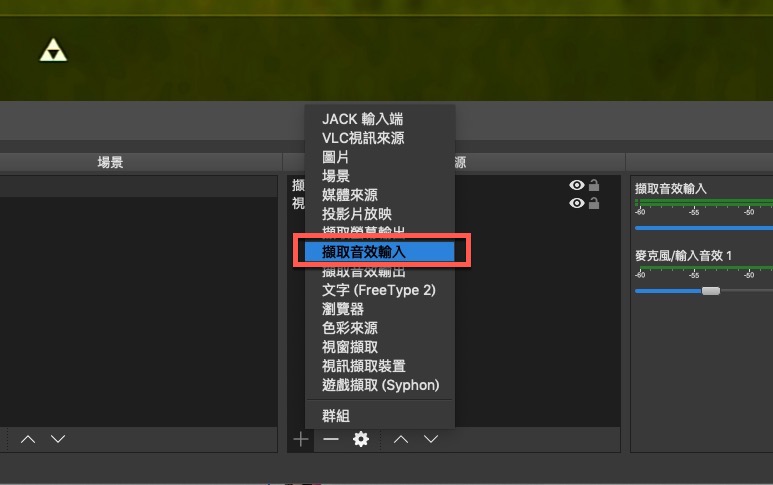This screenshot has width=773, height=485.
Task: Toggle lock on first source
Action: [x=594, y=185]
